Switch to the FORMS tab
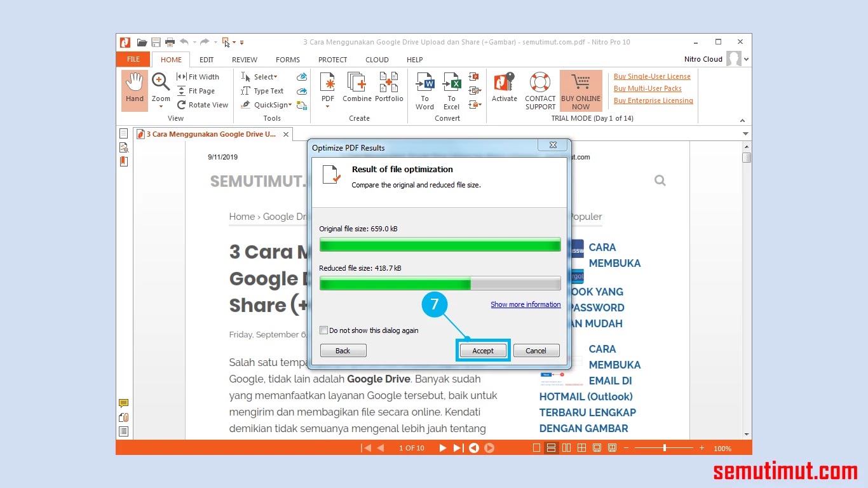This screenshot has height=488, width=868. [288, 60]
